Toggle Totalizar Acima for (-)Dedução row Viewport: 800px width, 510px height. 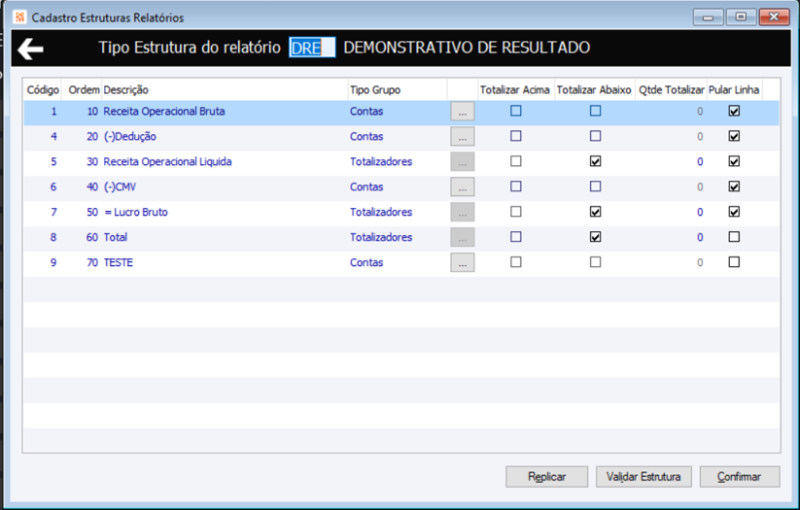(516, 136)
